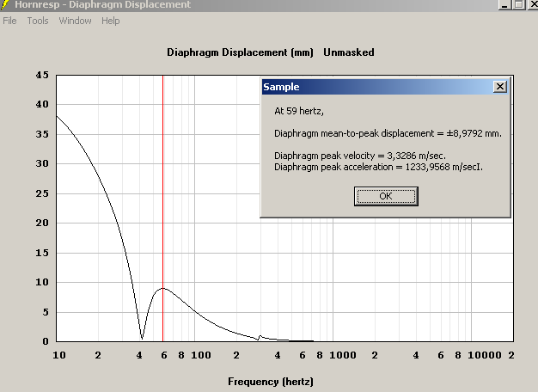Click the 1000 frequency axis label
538x392 pixels.
(343, 355)
